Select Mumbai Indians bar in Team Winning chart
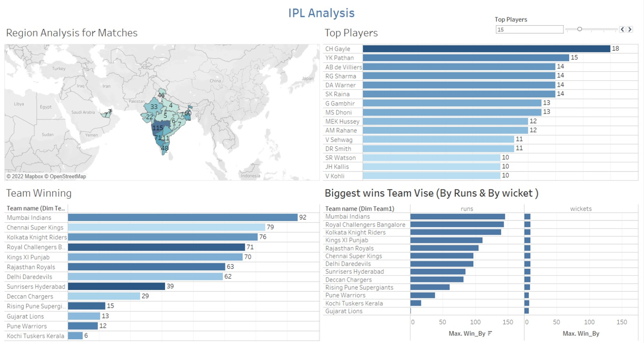The height and width of the screenshot is (343, 644). click(x=182, y=218)
